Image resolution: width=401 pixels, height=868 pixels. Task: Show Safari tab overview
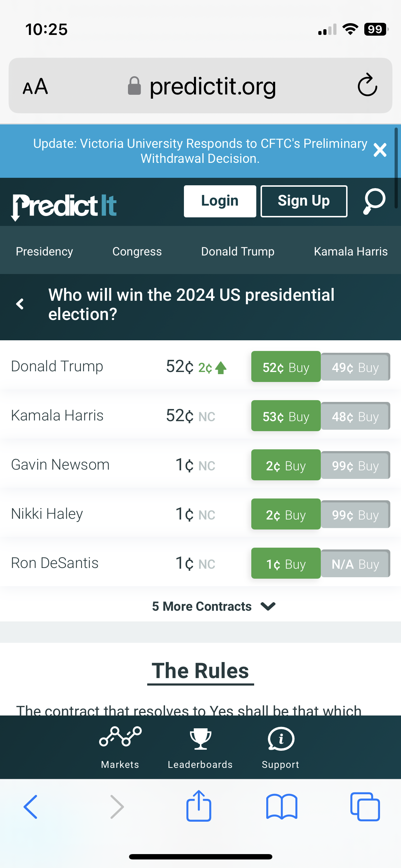click(365, 806)
